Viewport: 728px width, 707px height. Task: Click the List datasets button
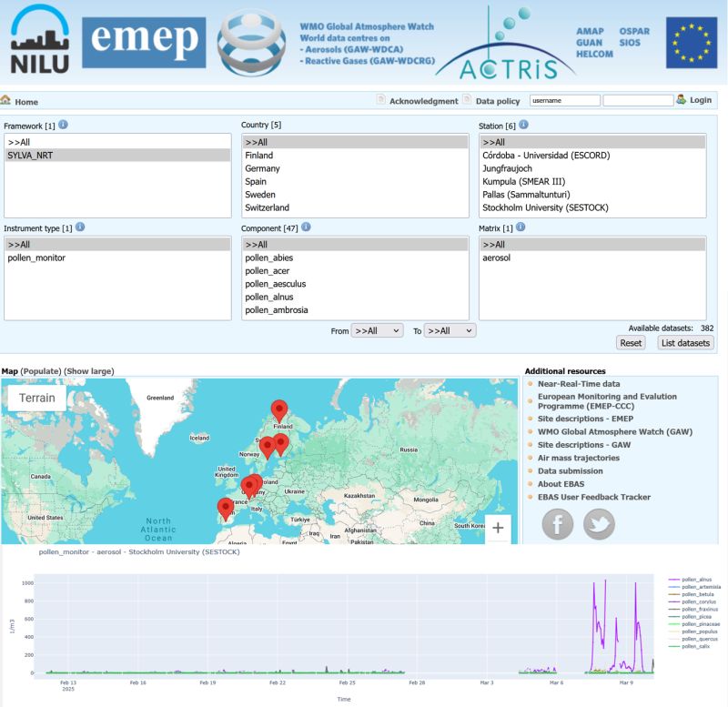[685, 343]
